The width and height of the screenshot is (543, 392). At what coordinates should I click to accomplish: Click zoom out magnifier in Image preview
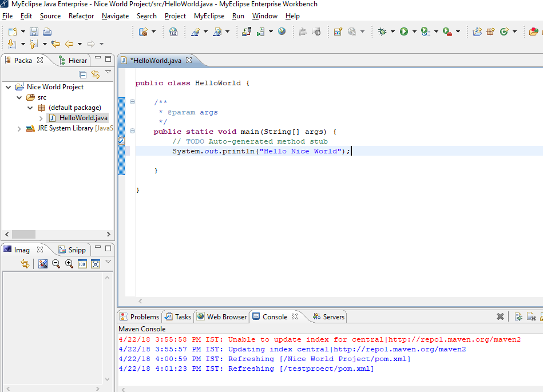click(56, 264)
